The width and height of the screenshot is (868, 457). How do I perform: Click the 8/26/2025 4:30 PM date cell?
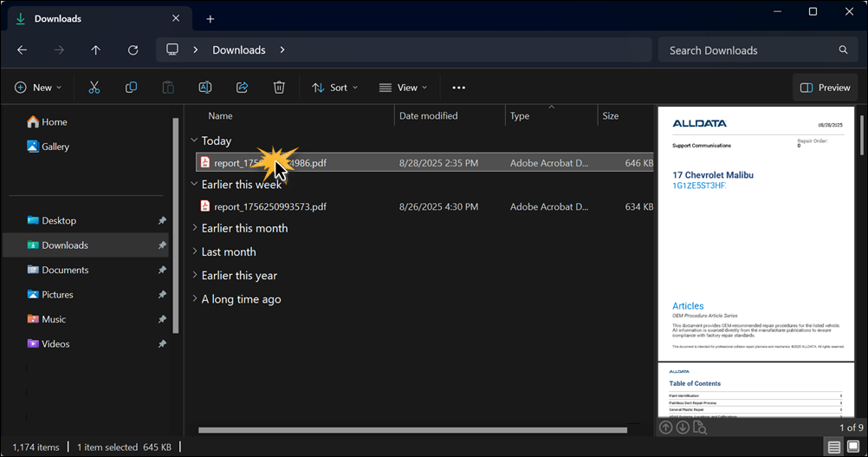tap(438, 206)
